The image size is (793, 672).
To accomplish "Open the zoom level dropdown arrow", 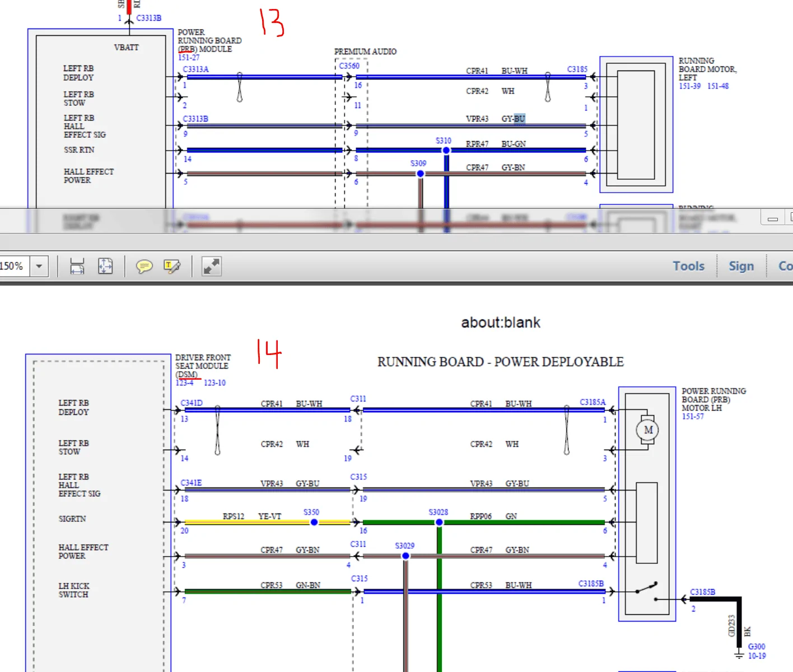I will click(x=39, y=266).
